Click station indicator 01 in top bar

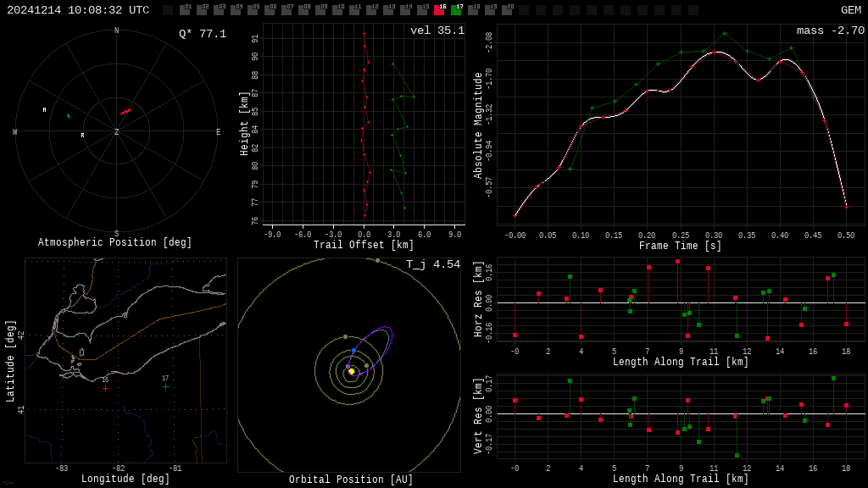point(185,9)
